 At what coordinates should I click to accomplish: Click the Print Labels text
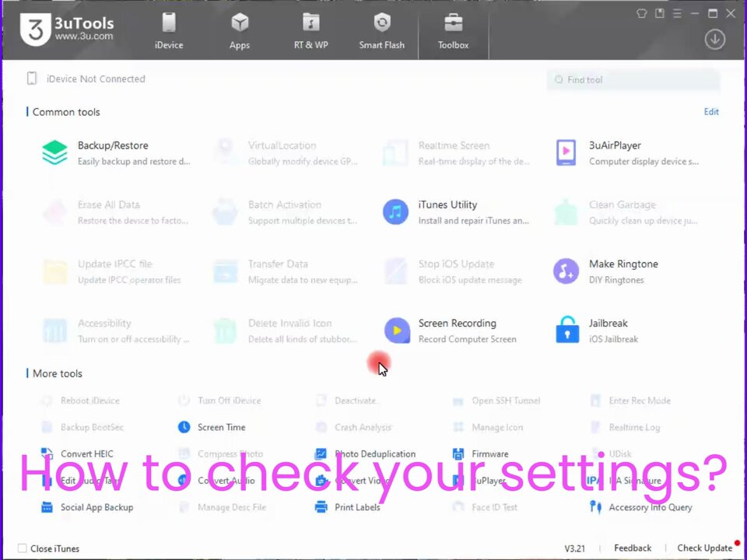(x=357, y=507)
